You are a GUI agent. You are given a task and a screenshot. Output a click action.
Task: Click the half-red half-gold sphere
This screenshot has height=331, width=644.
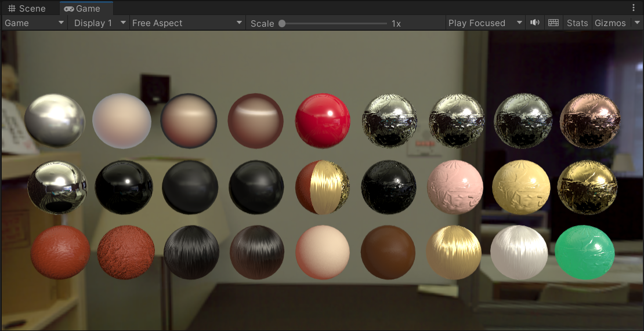pos(323,187)
